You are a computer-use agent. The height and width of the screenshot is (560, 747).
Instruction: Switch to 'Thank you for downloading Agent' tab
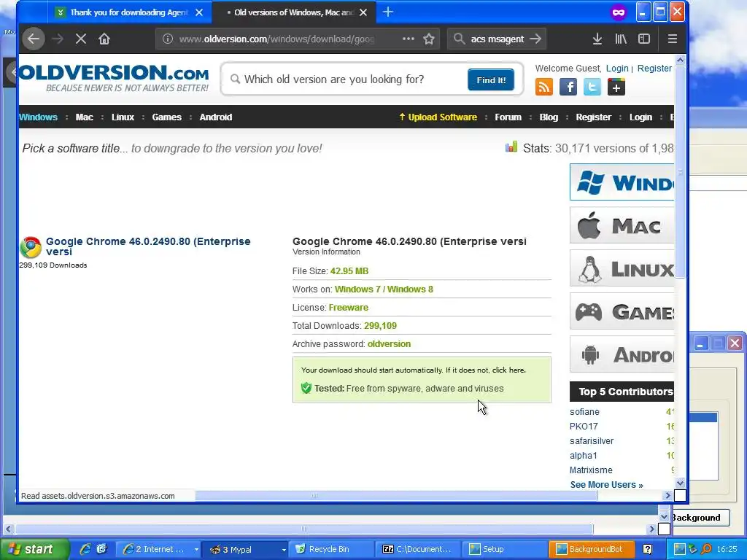tap(128, 12)
